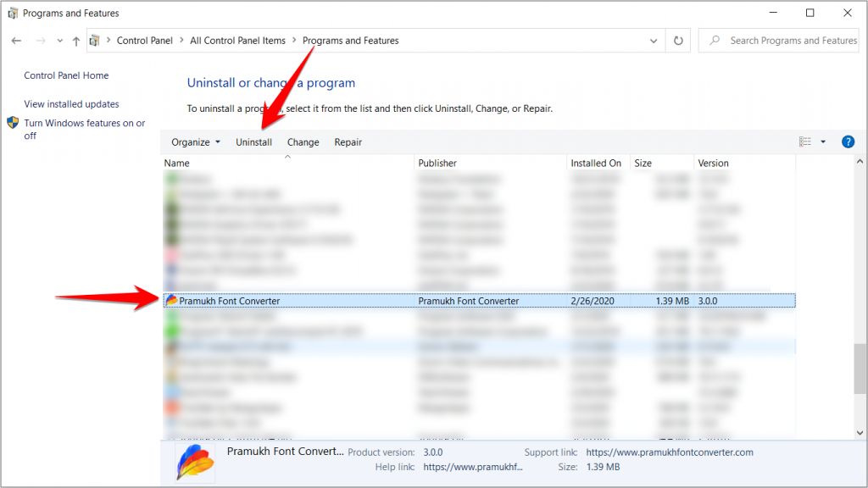This screenshot has width=868, height=488.
Task: Change the view with the view icon
Action: (x=805, y=142)
